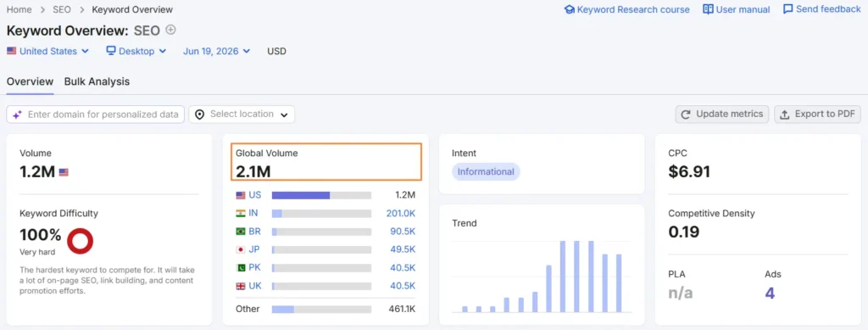Screen dimensions: 868x330
Task: Click the User manual book icon
Action: tap(708, 9)
